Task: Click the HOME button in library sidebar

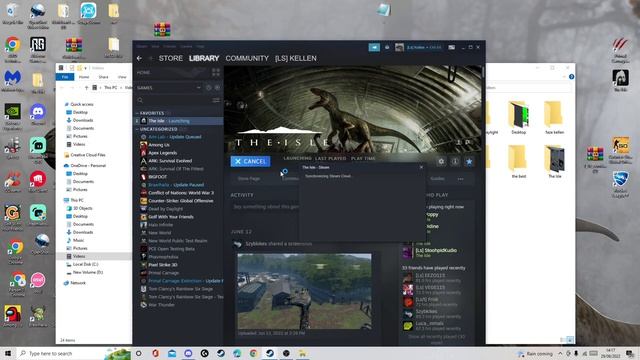Action: coord(143,73)
